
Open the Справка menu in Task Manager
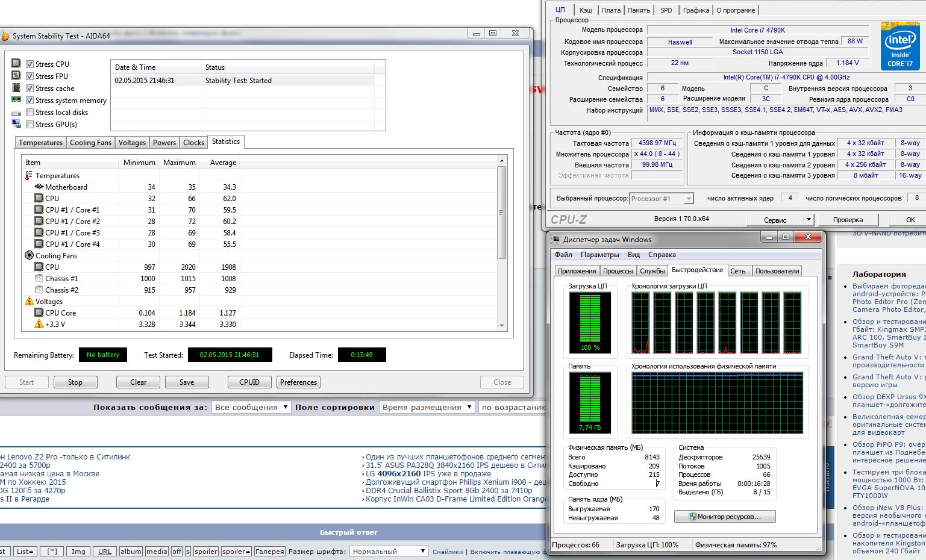coord(662,255)
